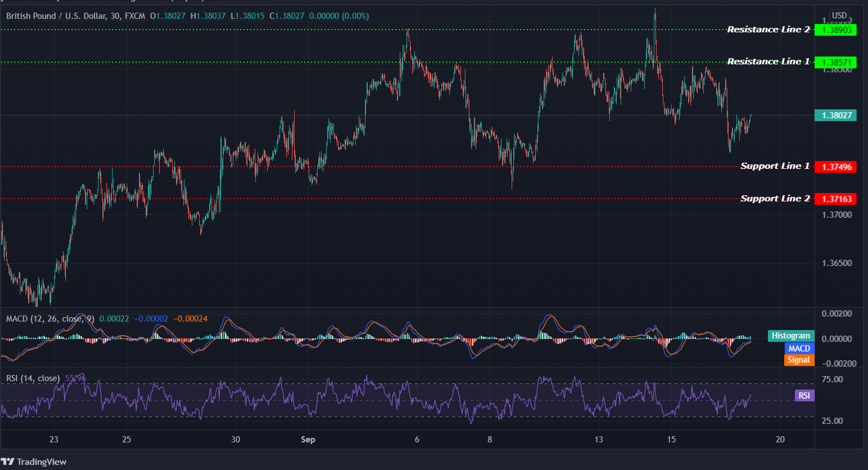Select the 1.38571 green price tag
The height and width of the screenshot is (470, 868).
coord(836,63)
